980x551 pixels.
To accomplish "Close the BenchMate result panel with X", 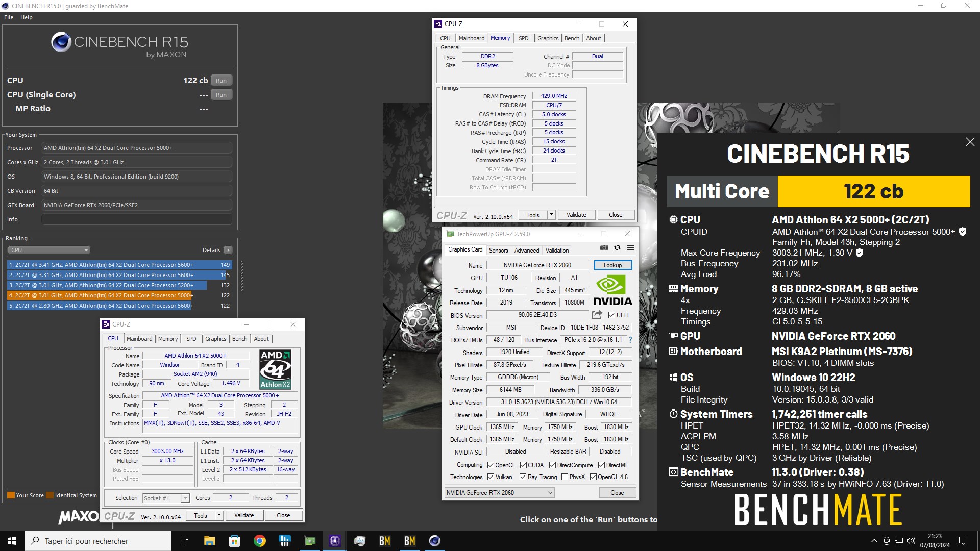I will [x=970, y=142].
